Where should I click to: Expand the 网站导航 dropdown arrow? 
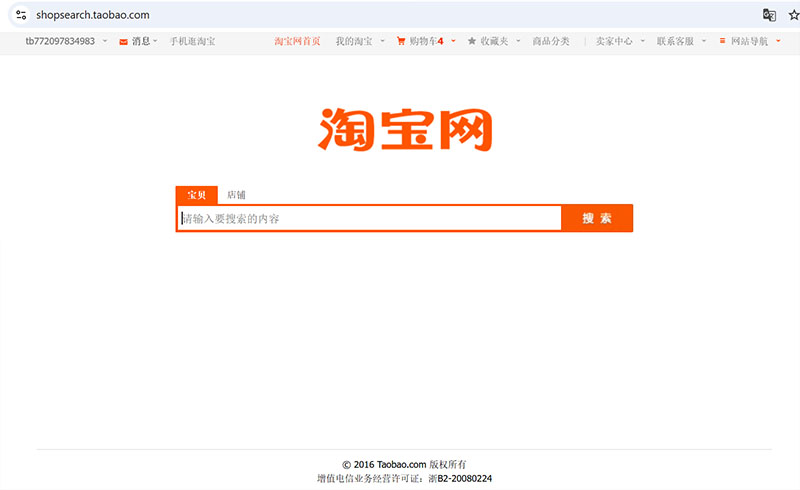click(x=778, y=41)
